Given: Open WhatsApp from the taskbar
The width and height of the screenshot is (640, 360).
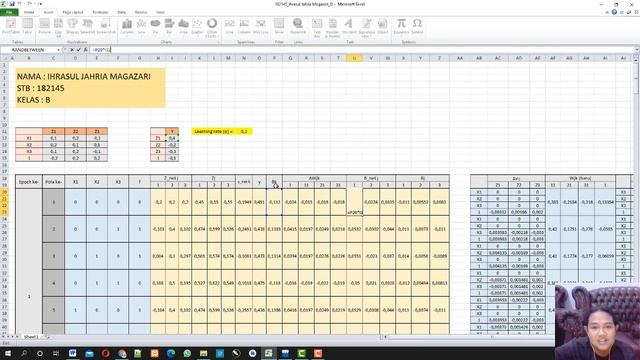Looking at the screenshot, I should pos(187,353).
